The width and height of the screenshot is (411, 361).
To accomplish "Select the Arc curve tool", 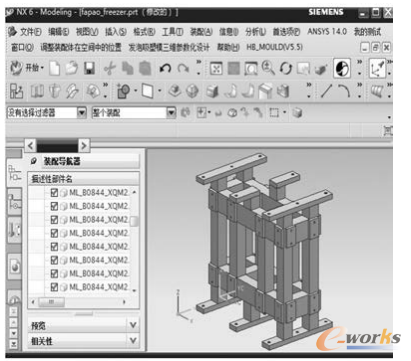I will [344, 91].
